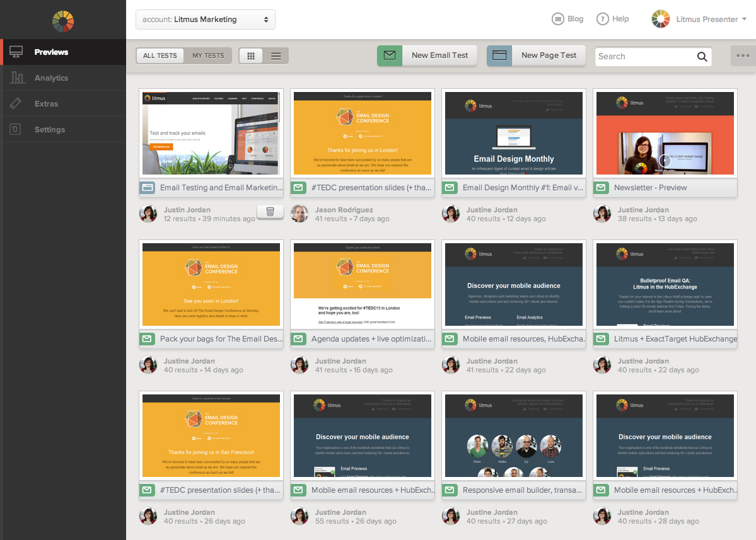Click the page-test icon beside Email Testing title
Screen dimensions: 756x540
tap(148, 187)
